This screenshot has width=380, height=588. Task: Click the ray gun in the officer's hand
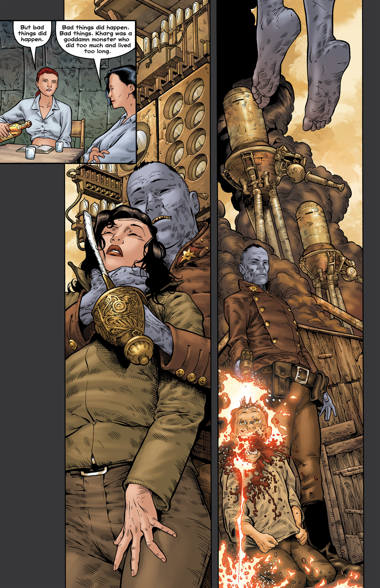pyautogui.click(x=247, y=362)
